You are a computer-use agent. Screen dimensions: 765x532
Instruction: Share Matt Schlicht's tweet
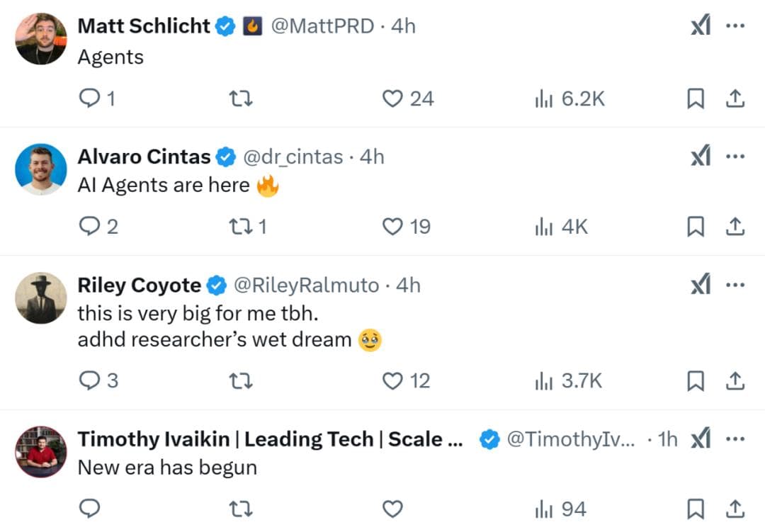(x=735, y=98)
